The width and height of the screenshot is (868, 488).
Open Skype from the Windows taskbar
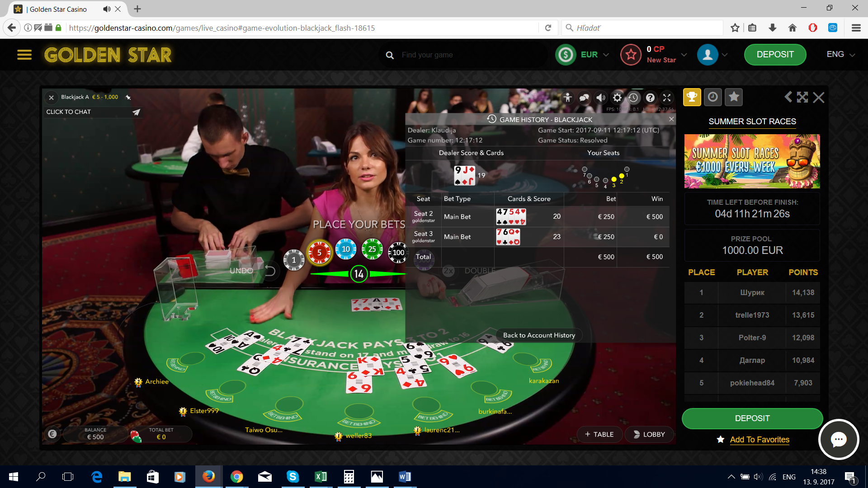(293, 477)
